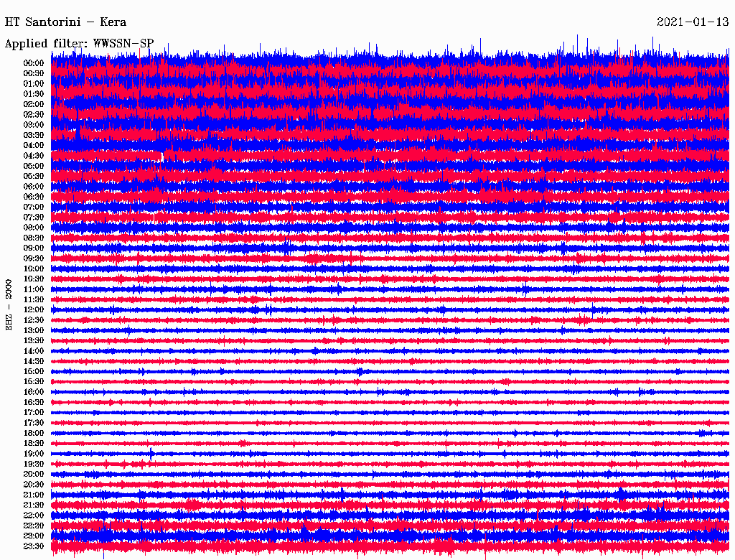Select the 10:00 time row label
Viewport: 735px width, 560px height.
click(x=34, y=269)
